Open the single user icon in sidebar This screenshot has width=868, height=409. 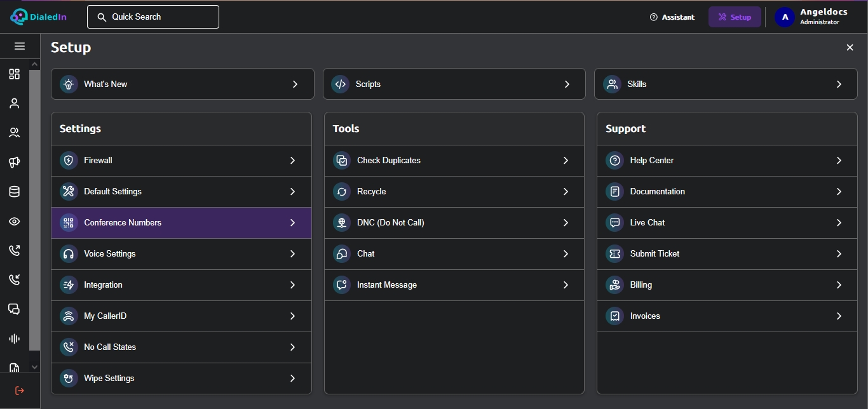(14, 104)
